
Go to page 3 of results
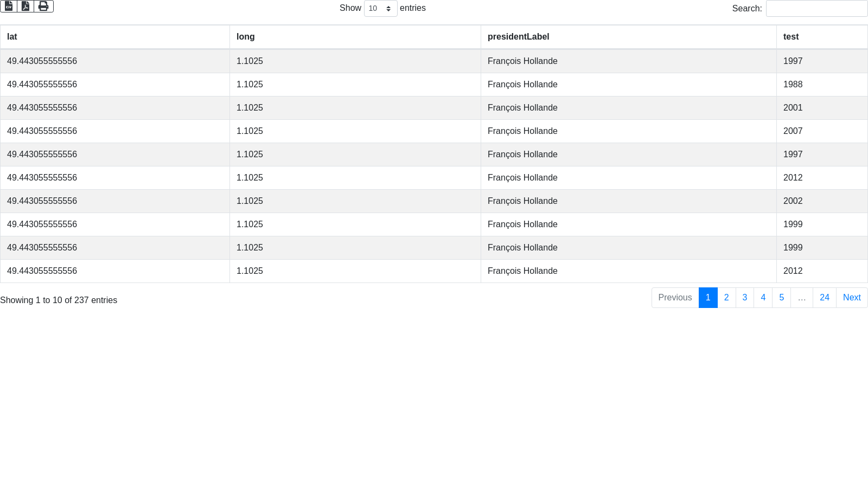[x=745, y=298]
